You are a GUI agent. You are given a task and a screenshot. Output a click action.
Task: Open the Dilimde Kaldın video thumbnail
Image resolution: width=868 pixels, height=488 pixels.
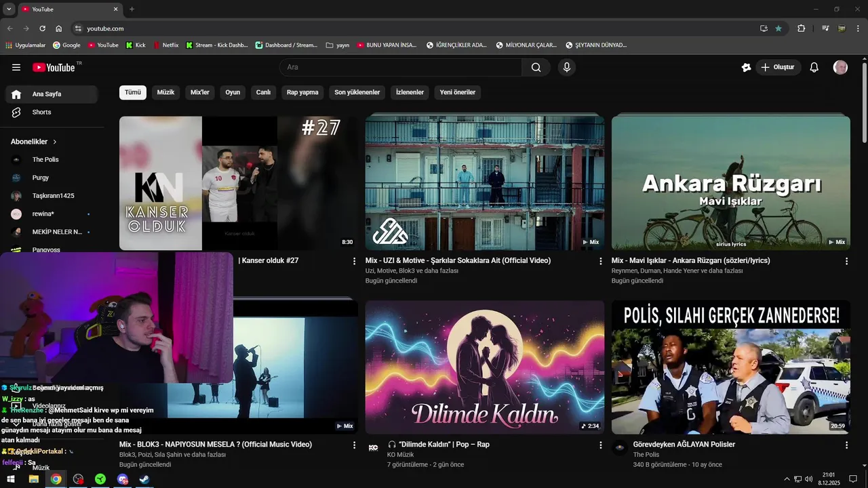[x=485, y=367]
